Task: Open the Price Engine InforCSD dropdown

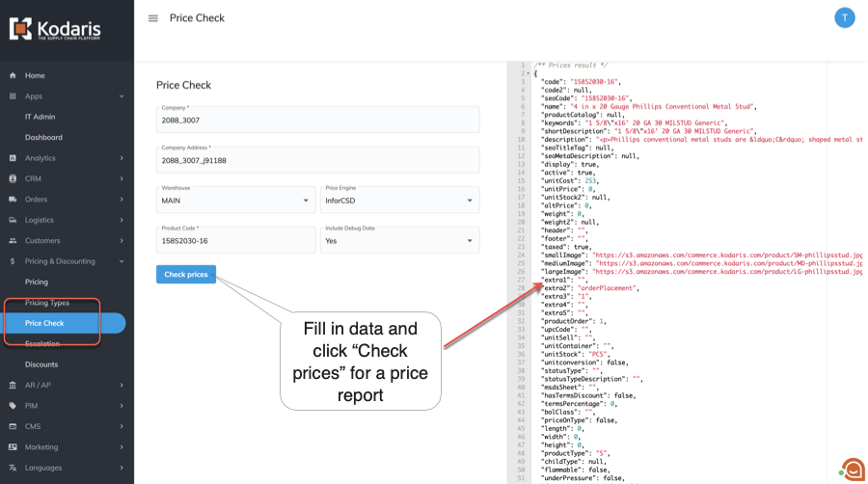Action: pyautogui.click(x=399, y=200)
